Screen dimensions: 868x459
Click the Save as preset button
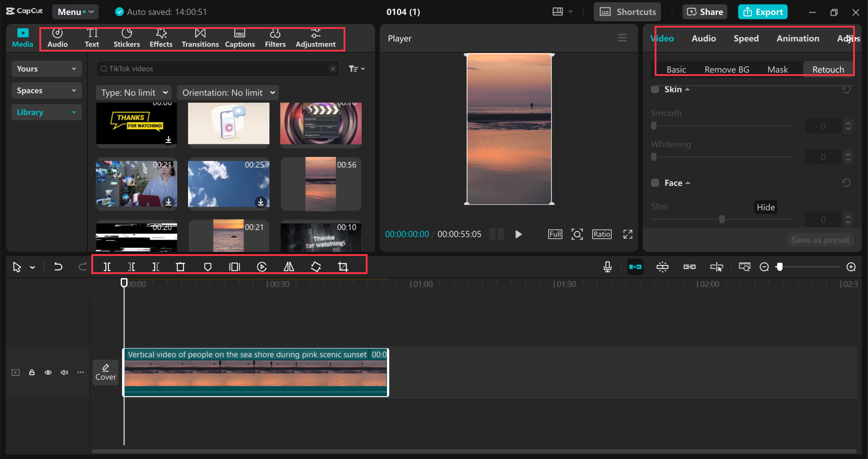point(820,240)
